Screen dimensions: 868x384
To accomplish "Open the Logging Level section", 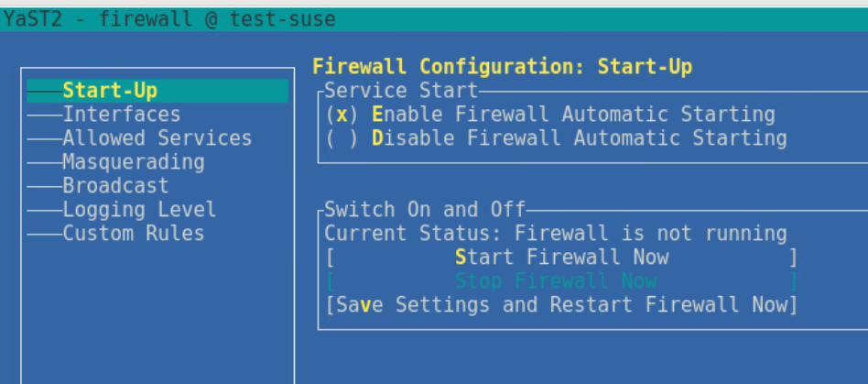I will 139,210.
